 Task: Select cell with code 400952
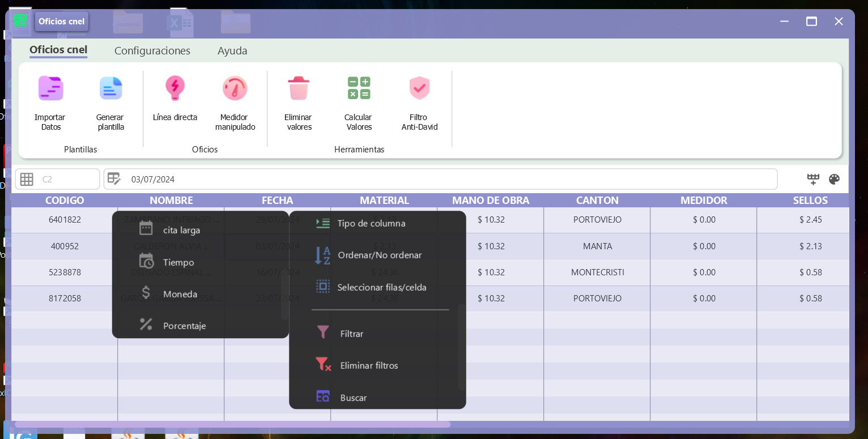65,246
